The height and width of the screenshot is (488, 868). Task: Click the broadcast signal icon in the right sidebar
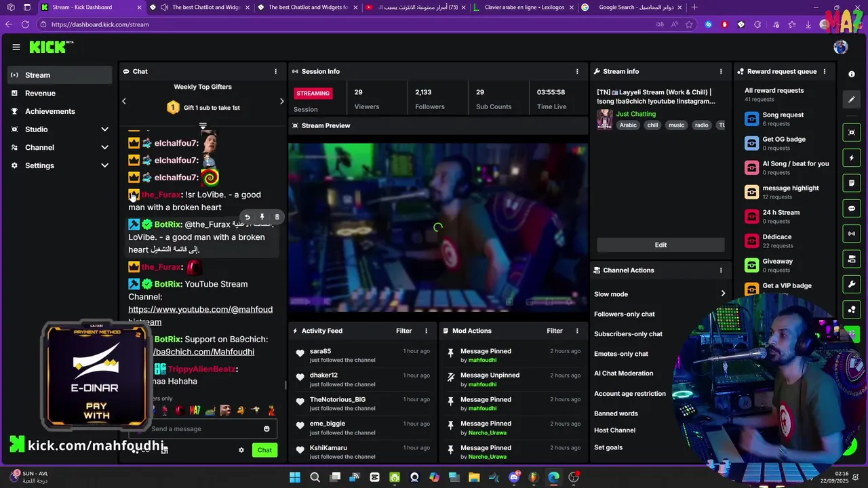(852, 234)
